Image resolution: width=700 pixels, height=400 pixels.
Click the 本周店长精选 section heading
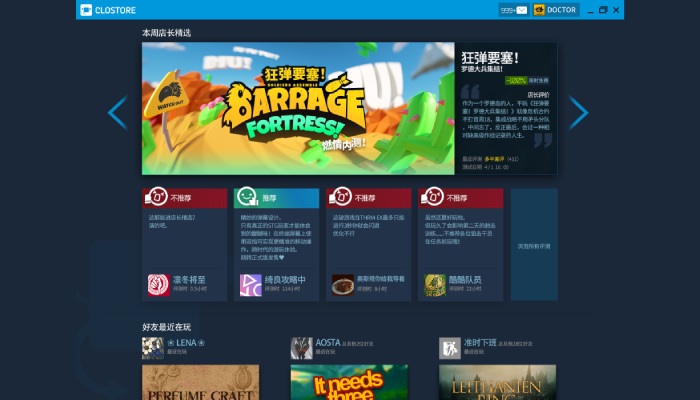(x=167, y=33)
